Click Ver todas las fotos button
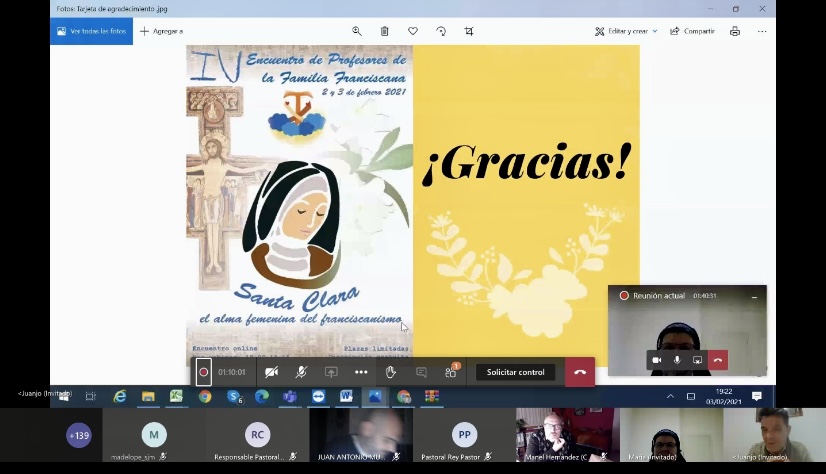Viewport: 826px width, 474px height. 91,31
